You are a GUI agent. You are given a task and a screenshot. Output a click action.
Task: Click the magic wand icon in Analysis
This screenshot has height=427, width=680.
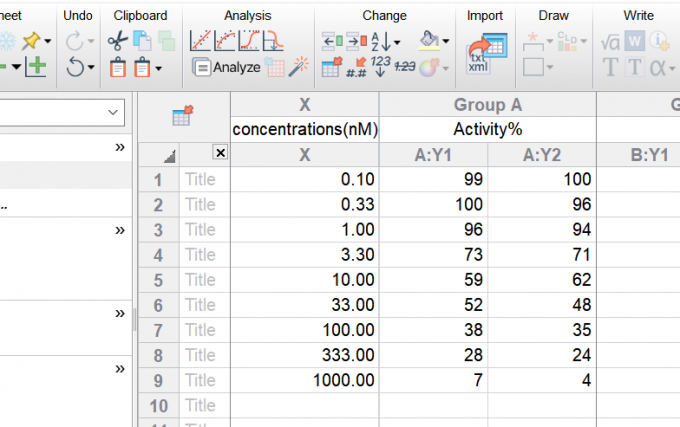tap(299, 68)
